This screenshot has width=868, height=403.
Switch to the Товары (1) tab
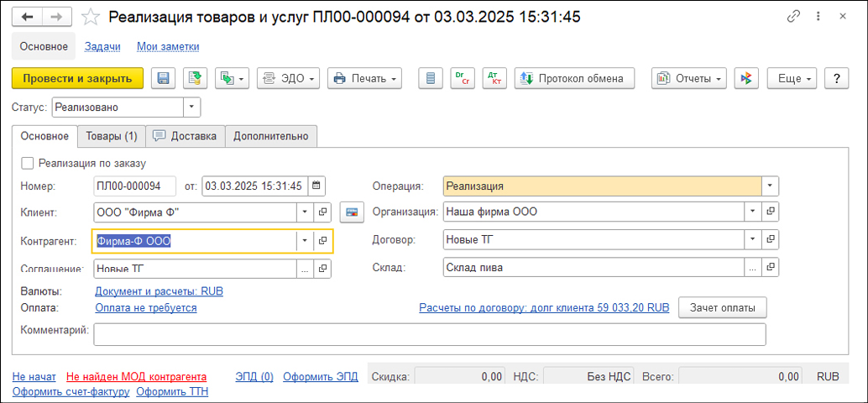111,136
